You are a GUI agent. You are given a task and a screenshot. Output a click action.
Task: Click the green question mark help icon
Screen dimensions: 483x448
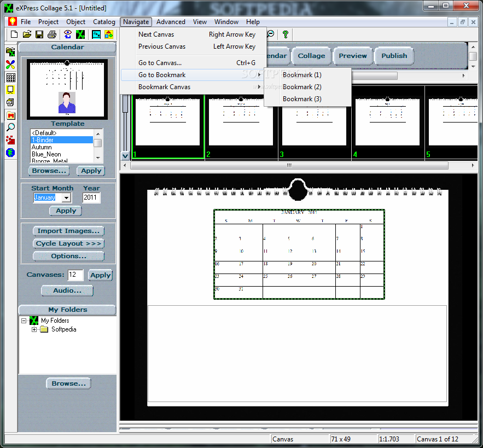click(x=286, y=34)
